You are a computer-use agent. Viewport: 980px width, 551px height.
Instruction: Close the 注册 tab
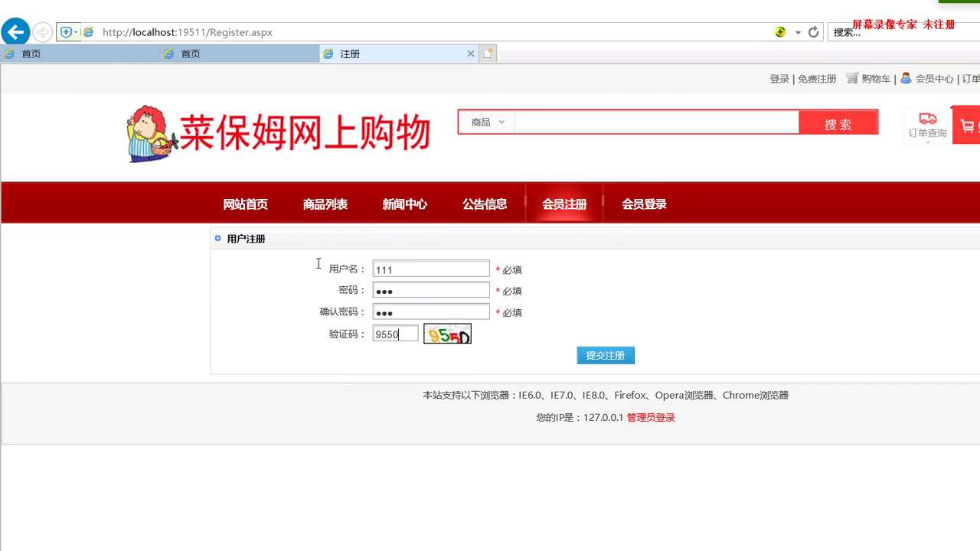[471, 54]
